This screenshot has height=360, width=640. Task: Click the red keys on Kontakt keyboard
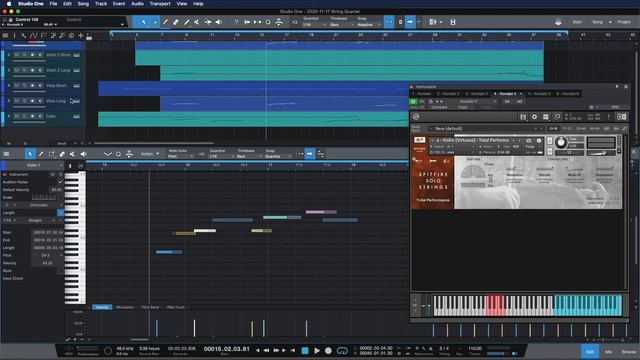(496, 305)
